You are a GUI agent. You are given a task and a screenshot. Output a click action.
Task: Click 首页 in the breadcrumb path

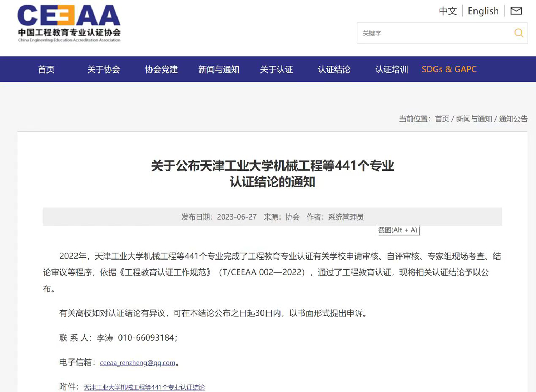[x=442, y=119]
